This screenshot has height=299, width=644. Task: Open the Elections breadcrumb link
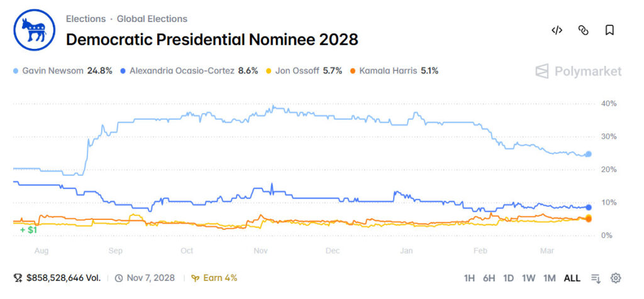point(87,19)
